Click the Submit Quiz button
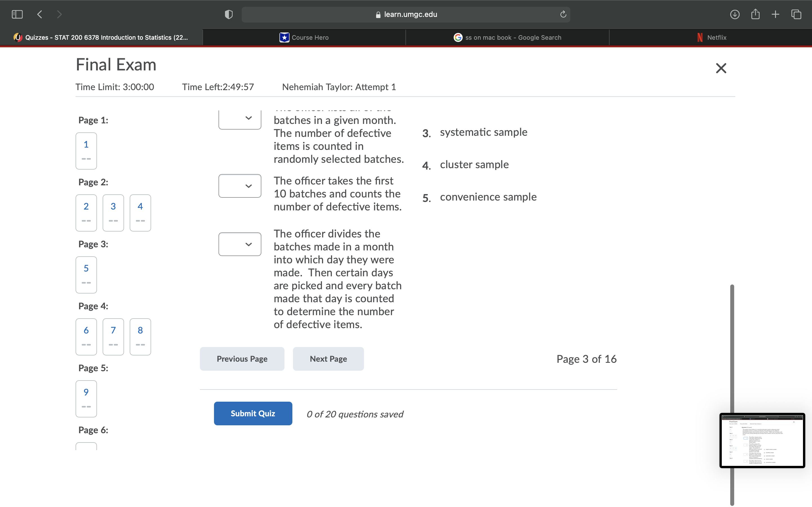The image size is (812, 507). (x=253, y=413)
